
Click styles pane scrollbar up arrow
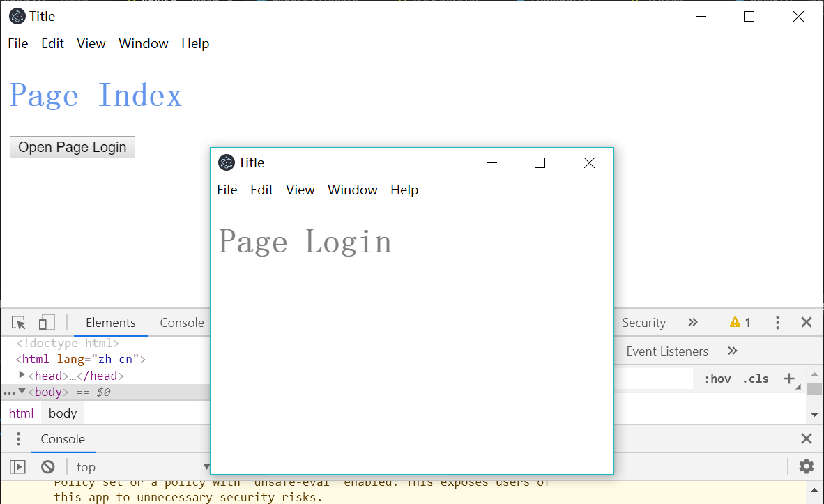pyautogui.click(x=814, y=374)
